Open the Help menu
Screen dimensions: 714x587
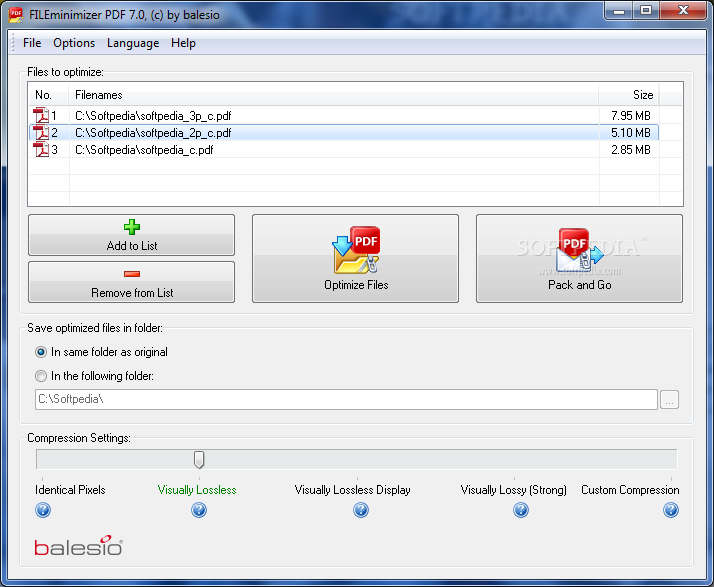click(183, 43)
